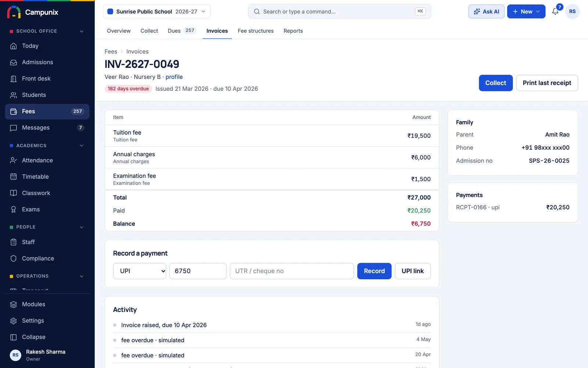Screen dimensions: 588x368
Task: Switch to the Overview tab
Action: pyautogui.click(x=119, y=31)
